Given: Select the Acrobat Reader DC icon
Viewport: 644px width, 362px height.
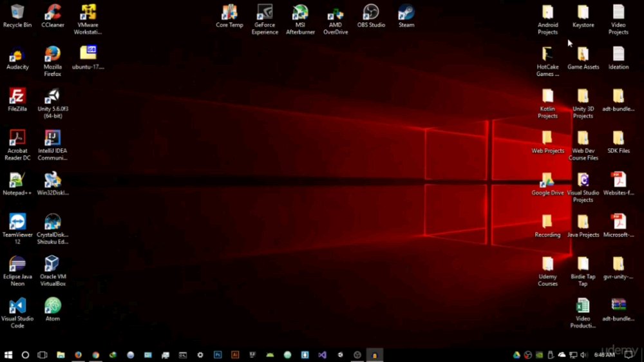Looking at the screenshot, I should click(x=17, y=146).
